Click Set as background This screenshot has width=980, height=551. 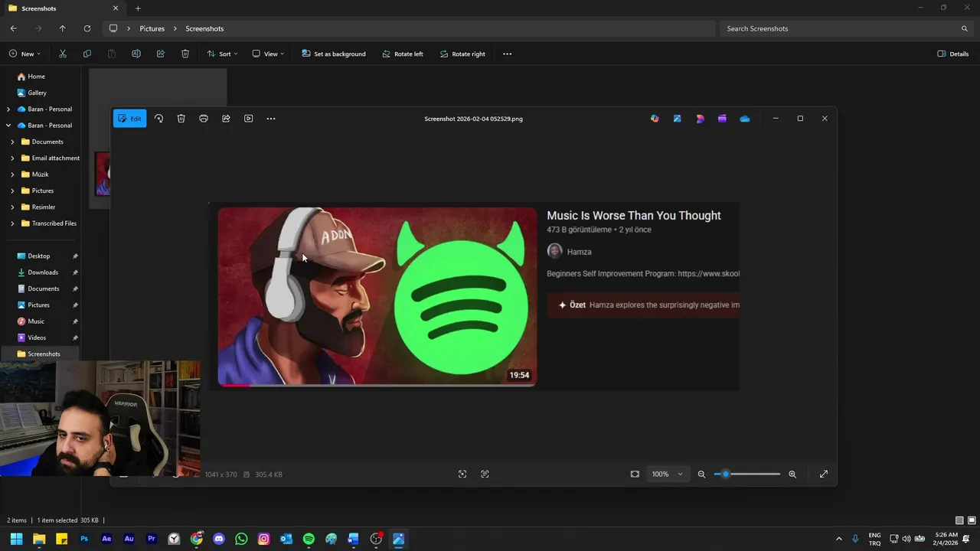pyautogui.click(x=333, y=54)
